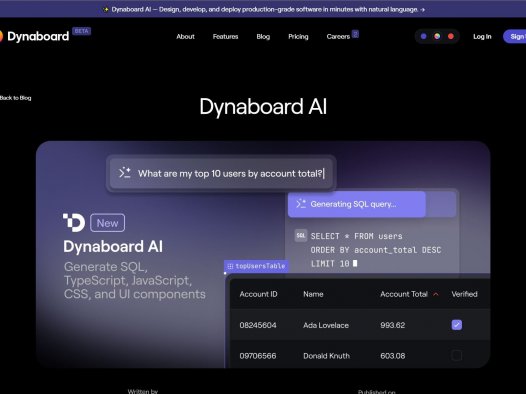
Task: Select the red theme color dot
Action: pyautogui.click(x=451, y=36)
